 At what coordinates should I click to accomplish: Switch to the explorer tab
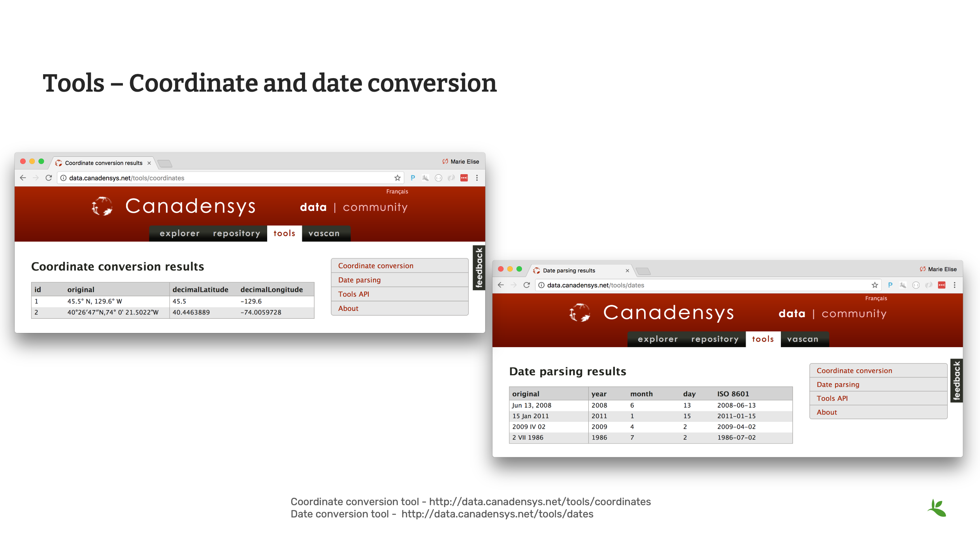click(179, 233)
